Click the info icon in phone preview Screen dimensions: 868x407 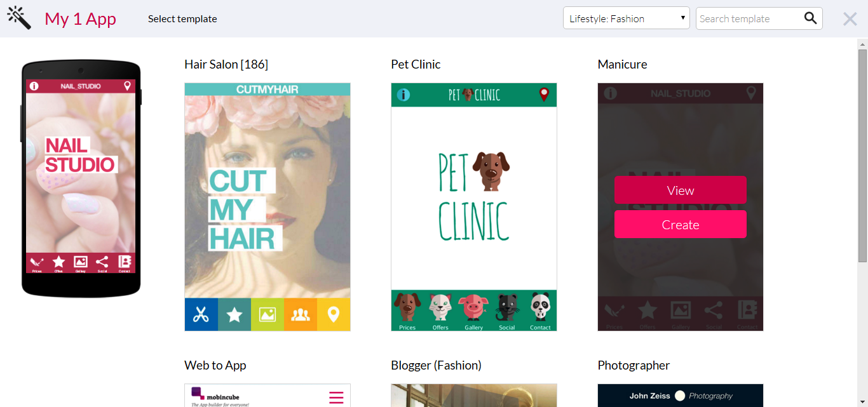[x=34, y=86]
